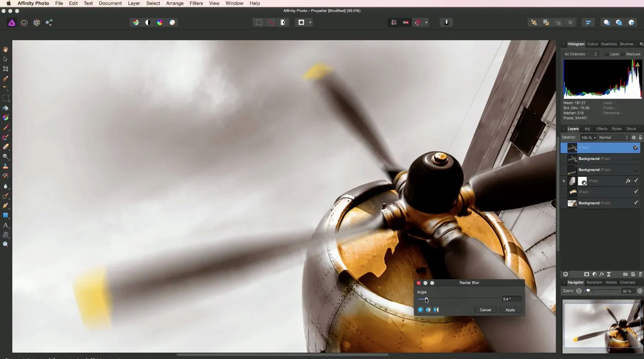Select the Artistic Text tool
644x359 pixels.
(x=5, y=225)
